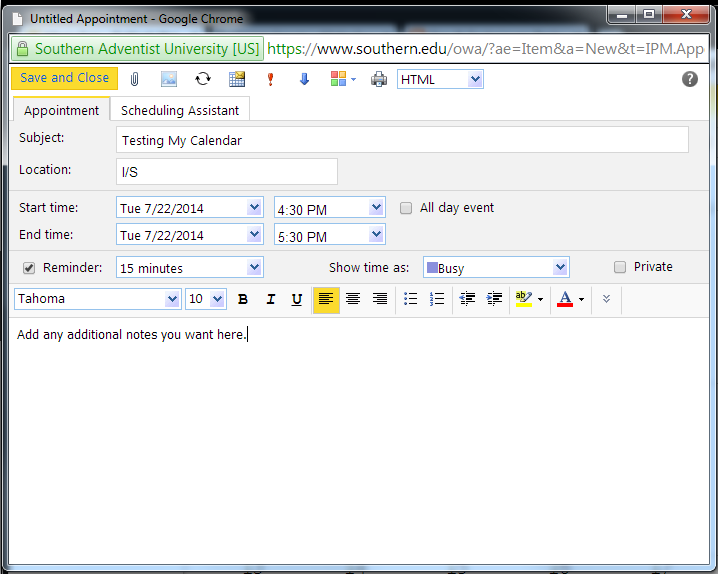Check the Private checkbox
The width and height of the screenshot is (718, 574).
(x=620, y=267)
